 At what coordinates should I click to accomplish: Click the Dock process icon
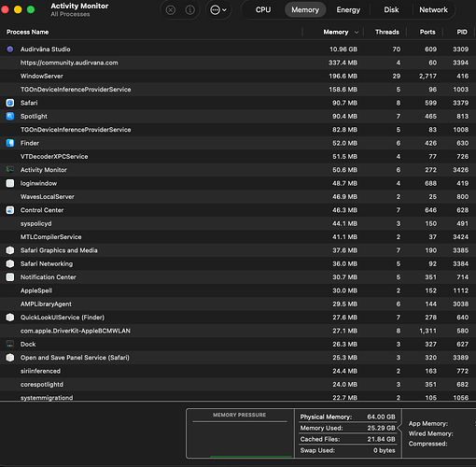point(10,344)
